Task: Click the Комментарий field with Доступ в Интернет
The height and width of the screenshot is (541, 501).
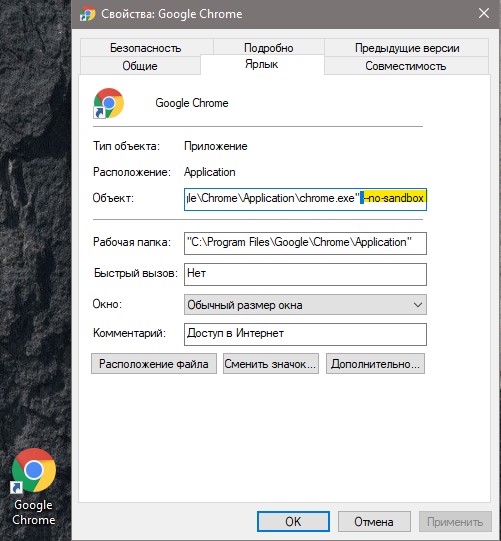Action: [x=305, y=334]
